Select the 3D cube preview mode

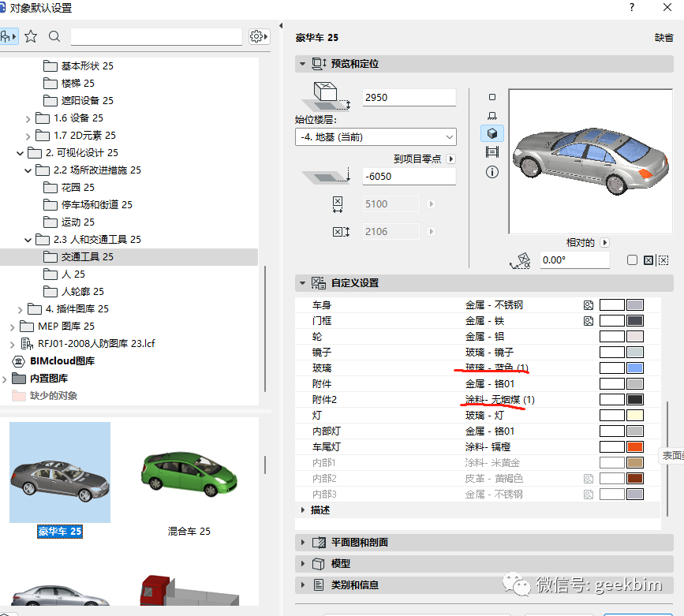click(x=492, y=133)
